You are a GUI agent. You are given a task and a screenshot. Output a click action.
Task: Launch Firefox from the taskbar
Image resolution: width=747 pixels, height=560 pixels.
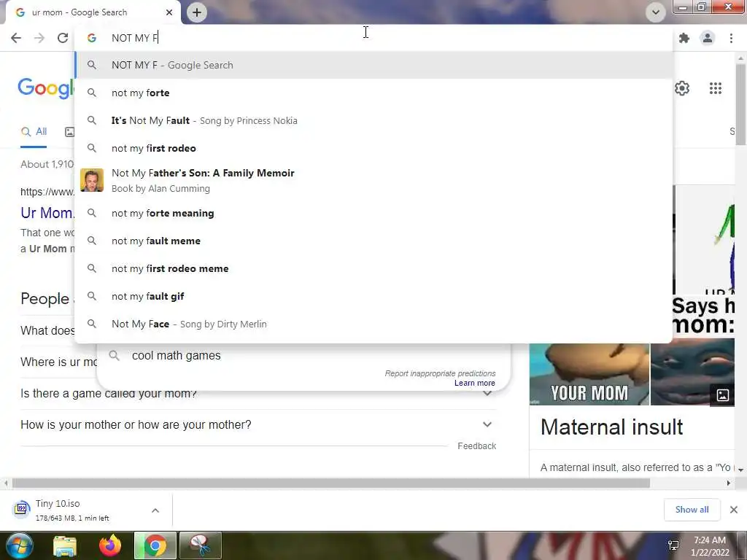point(110,546)
